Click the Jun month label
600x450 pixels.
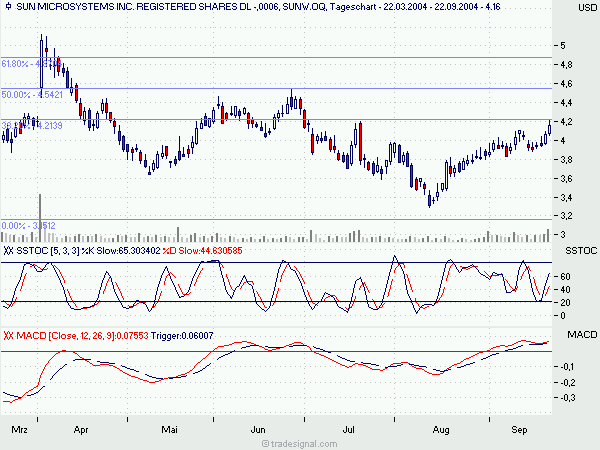tap(258, 430)
